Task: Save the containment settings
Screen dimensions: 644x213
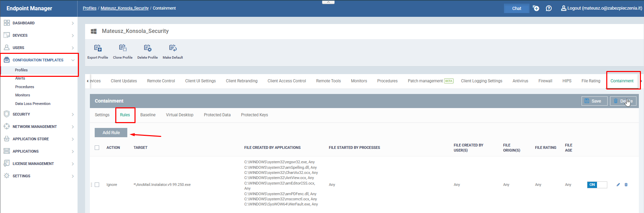Action: tap(594, 101)
